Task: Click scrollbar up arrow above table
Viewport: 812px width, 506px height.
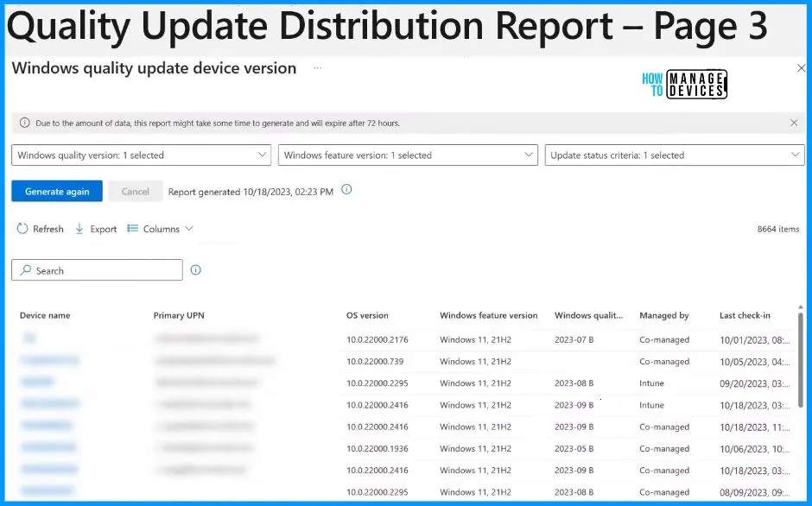Action: coord(801,307)
